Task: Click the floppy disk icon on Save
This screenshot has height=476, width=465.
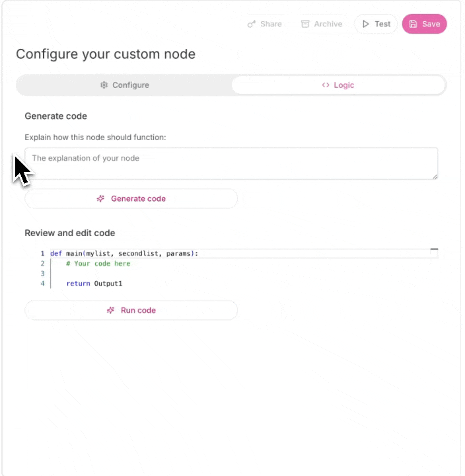Action: pos(413,24)
